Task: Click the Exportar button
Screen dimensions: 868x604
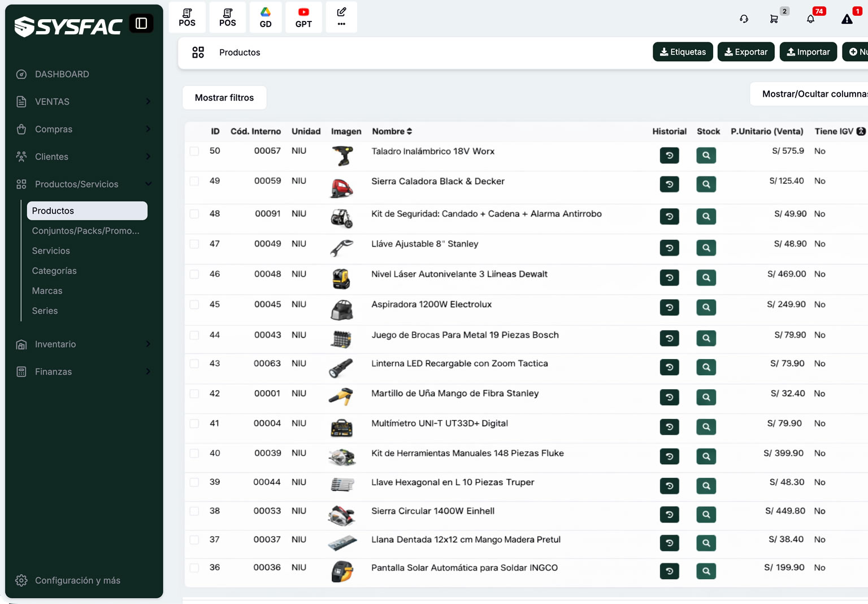Action: (745, 52)
